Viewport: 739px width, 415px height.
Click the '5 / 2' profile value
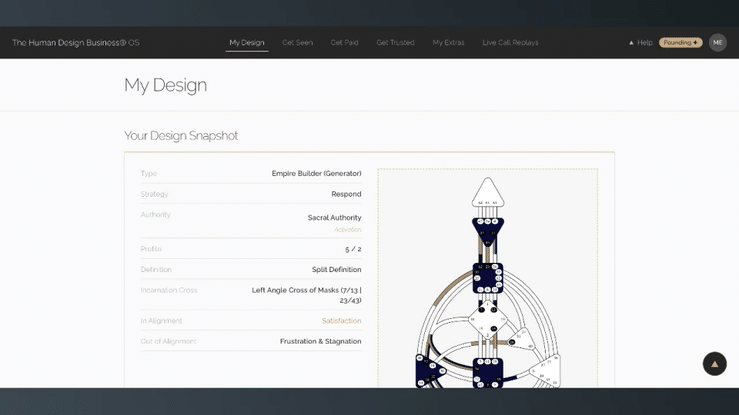[353, 249]
